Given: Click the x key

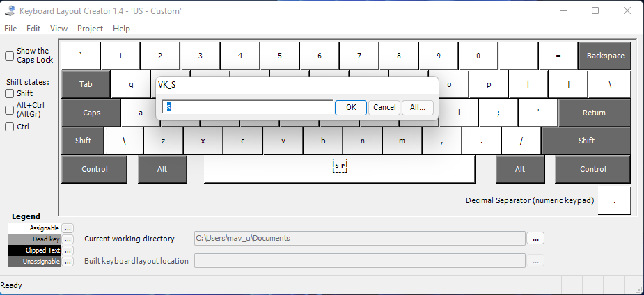Looking at the screenshot, I should pyautogui.click(x=203, y=141).
